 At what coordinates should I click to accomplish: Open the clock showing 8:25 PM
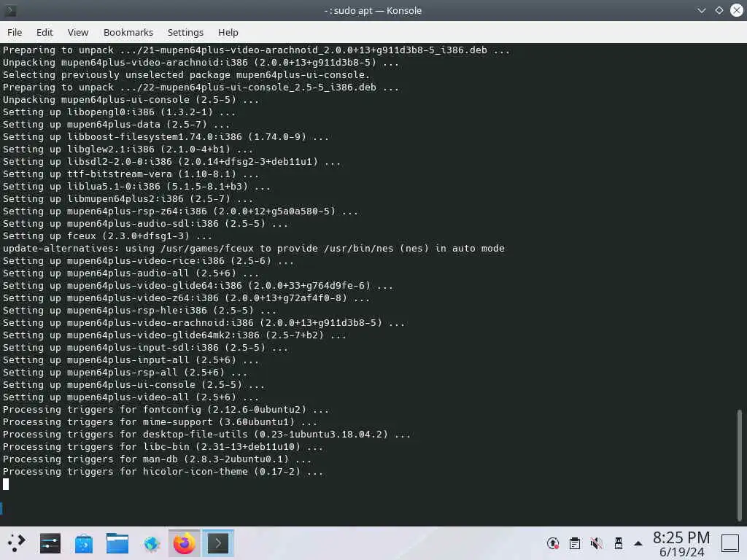(x=681, y=543)
